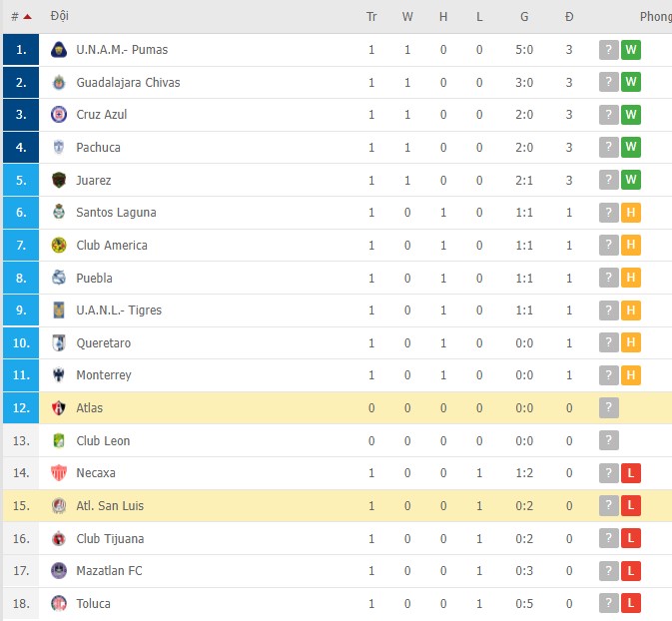Click the green W badge for Pumas
672x621 pixels.
(630, 50)
